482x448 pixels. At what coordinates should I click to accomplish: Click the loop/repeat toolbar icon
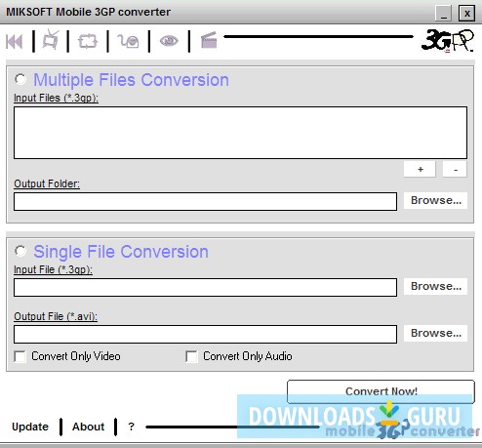pos(88,41)
